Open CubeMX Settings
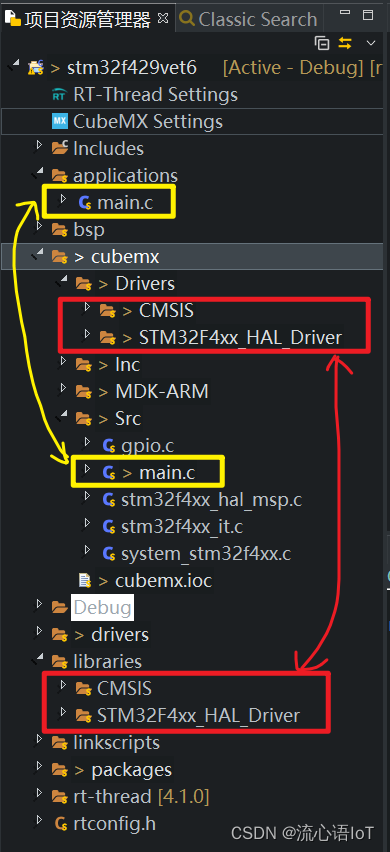This screenshot has height=852, width=390. point(148,122)
